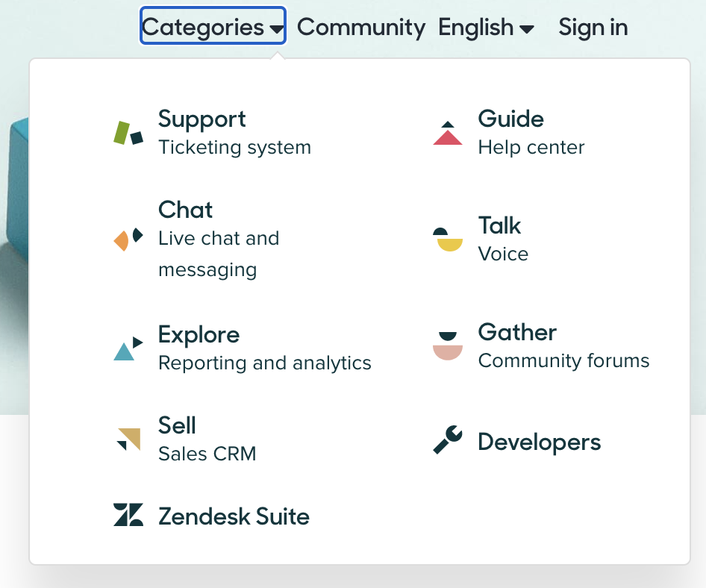Click the Zendesk Suite logo icon
Screen dimensions: 706x588
click(x=128, y=516)
